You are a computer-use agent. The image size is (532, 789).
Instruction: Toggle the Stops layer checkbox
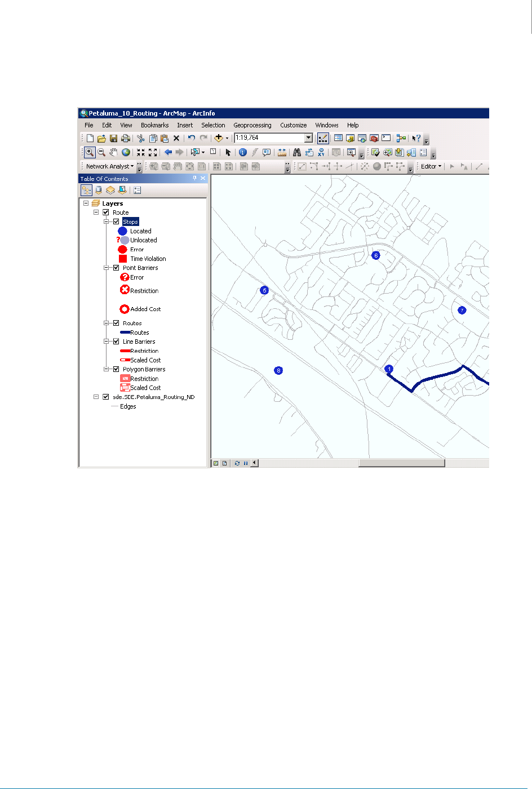pyautogui.click(x=116, y=221)
